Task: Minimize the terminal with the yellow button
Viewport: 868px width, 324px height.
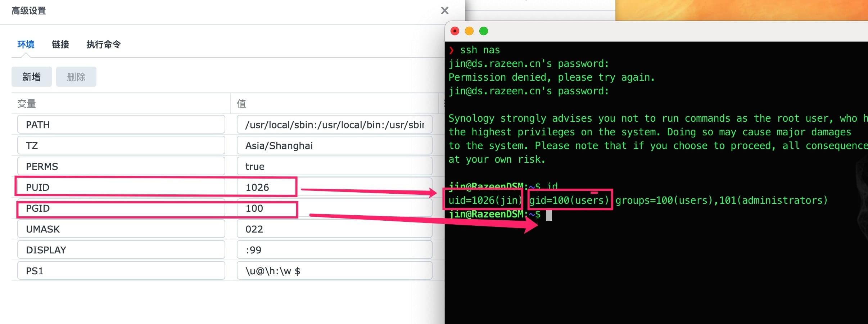Action: [469, 31]
